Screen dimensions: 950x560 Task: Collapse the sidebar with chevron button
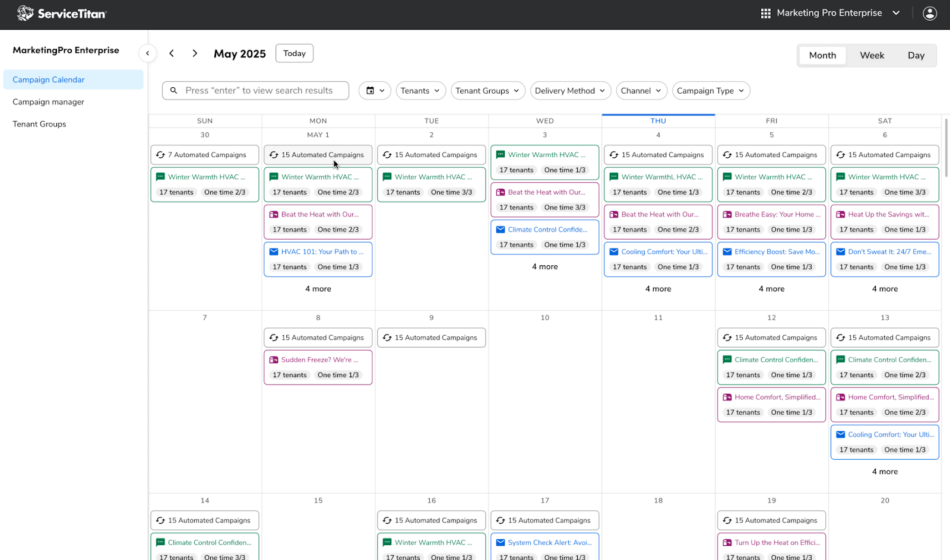click(x=148, y=53)
